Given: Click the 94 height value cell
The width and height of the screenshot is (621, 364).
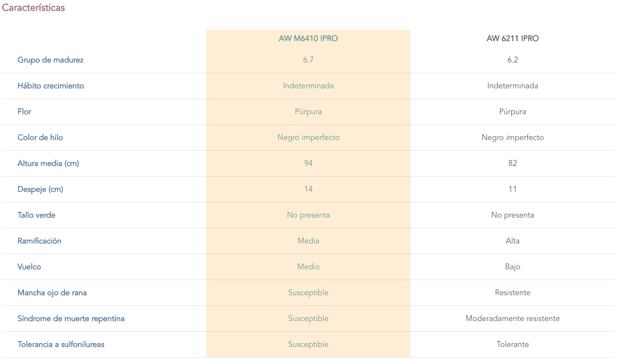Looking at the screenshot, I should [x=308, y=163].
